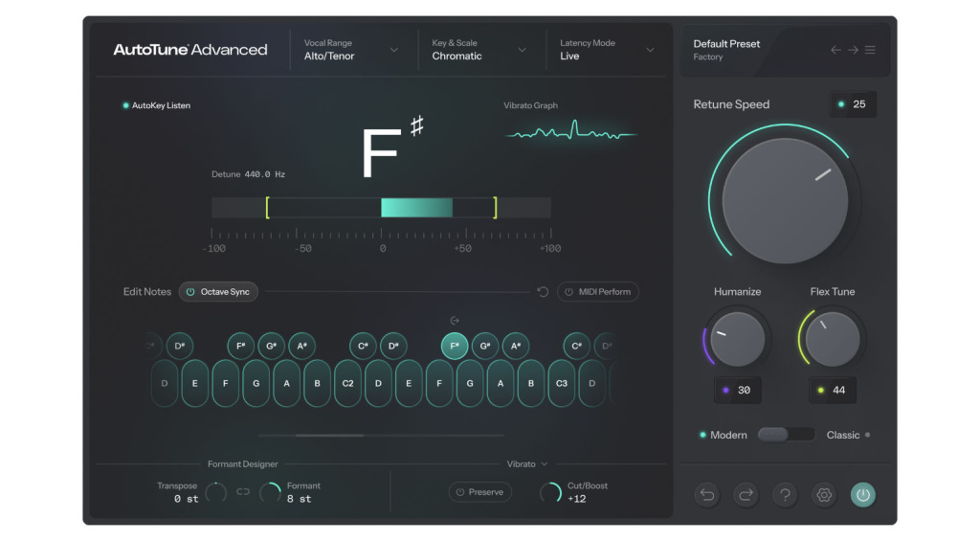Click the B key before C3
980x541 pixels.
[x=530, y=383]
